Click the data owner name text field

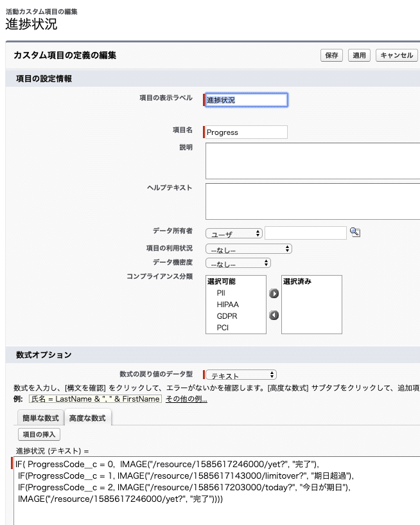(x=305, y=233)
